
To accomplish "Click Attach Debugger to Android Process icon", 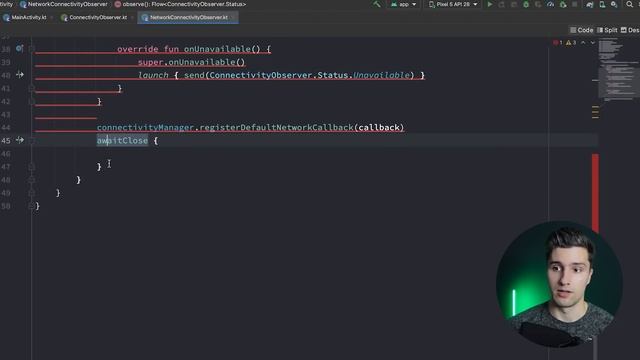I will [563, 4].
